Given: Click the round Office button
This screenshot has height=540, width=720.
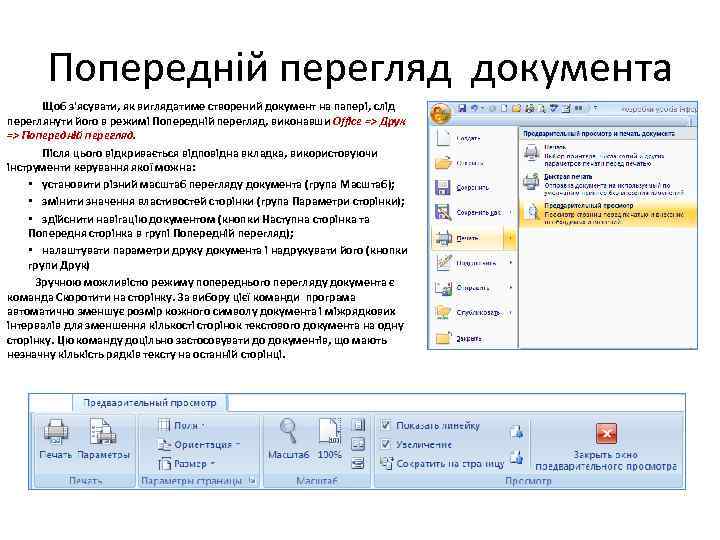Looking at the screenshot, I should (x=441, y=113).
